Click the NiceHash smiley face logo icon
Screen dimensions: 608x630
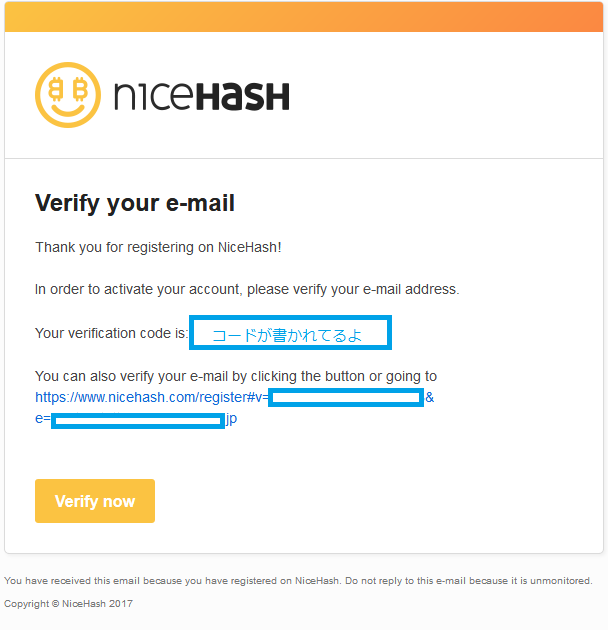pyautogui.click(x=68, y=95)
